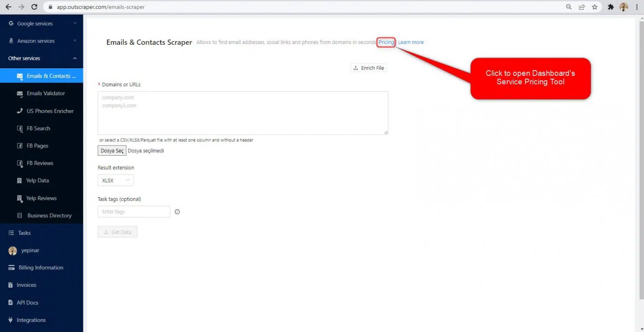Bookmark this page with the star icon

pyautogui.click(x=595, y=7)
